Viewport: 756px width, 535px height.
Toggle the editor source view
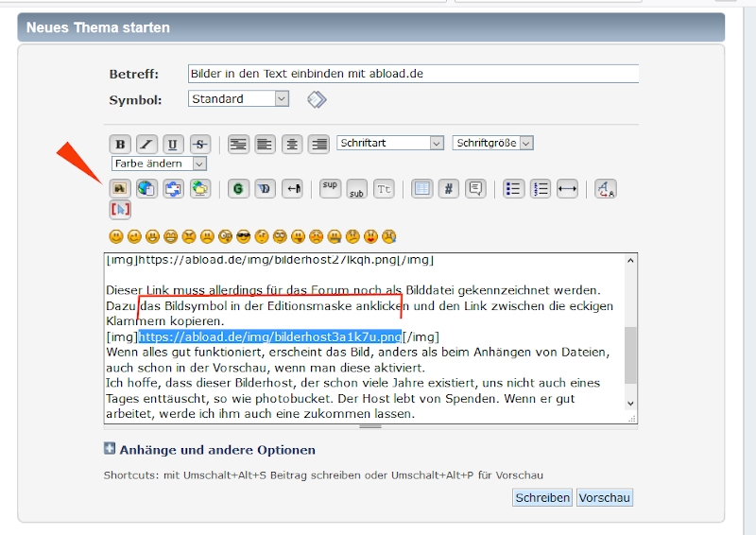click(x=121, y=210)
